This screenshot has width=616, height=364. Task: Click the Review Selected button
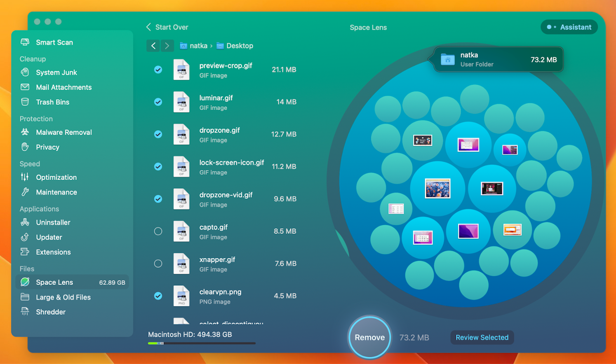pyautogui.click(x=482, y=338)
